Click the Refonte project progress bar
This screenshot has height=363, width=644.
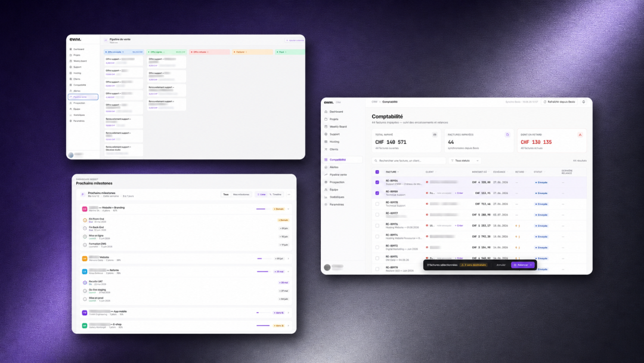[x=263, y=272]
